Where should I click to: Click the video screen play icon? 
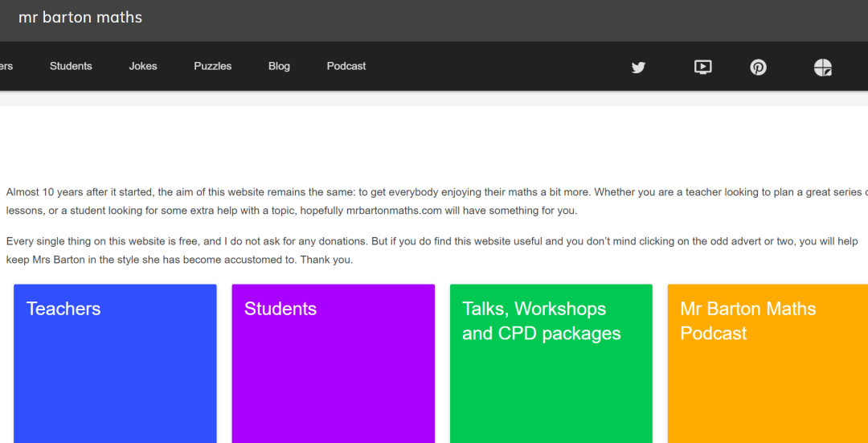tap(702, 68)
